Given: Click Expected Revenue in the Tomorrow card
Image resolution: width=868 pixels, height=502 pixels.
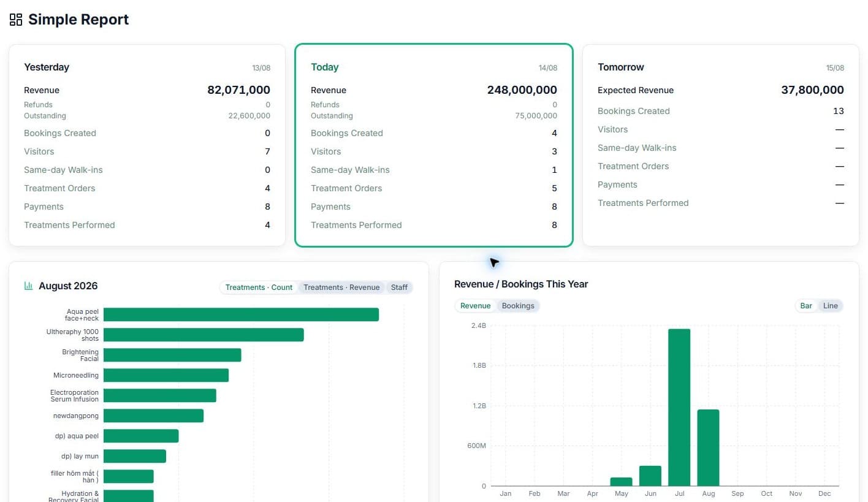Looking at the screenshot, I should (636, 90).
